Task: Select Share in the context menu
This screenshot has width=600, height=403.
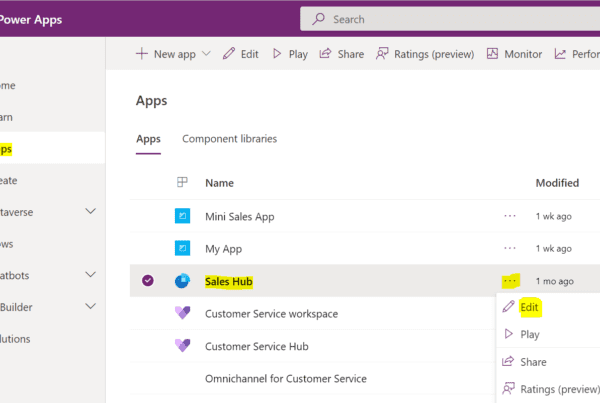Action: tap(533, 362)
